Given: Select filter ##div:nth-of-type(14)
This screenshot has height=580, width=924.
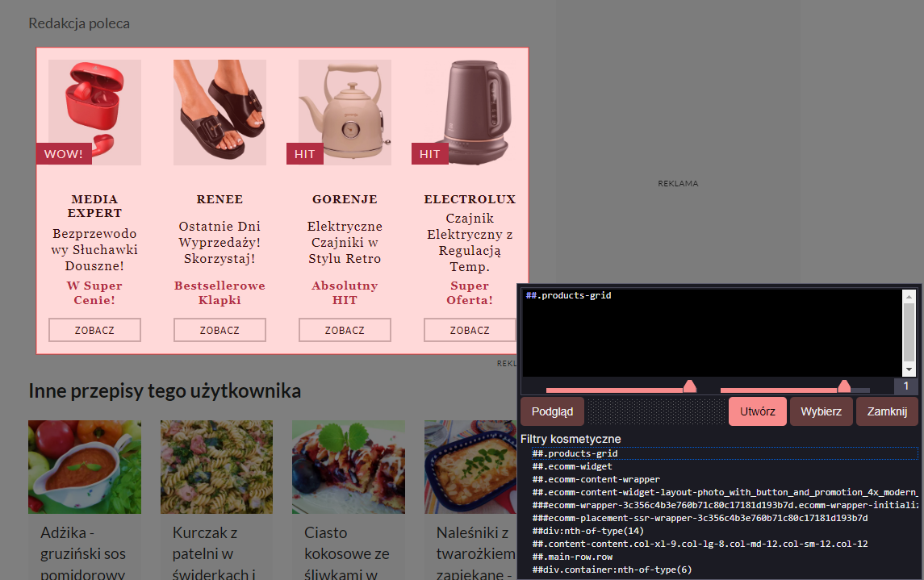Looking at the screenshot, I should point(725,531).
